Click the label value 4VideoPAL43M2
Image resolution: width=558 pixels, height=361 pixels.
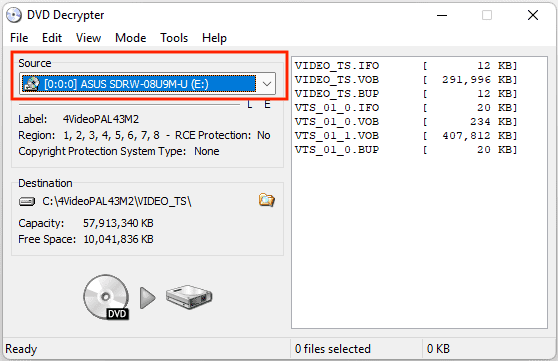click(101, 119)
